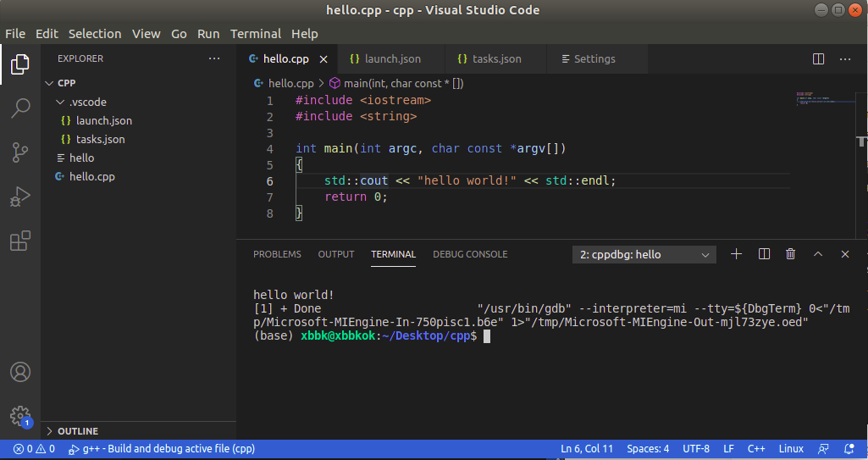Kill terminal with trash icon
This screenshot has width=868, height=460.
(790, 254)
